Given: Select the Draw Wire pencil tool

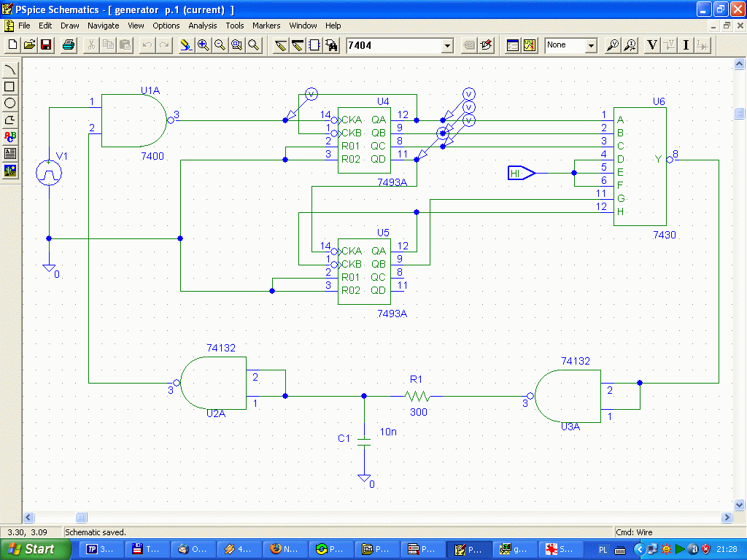Looking at the screenshot, I should click(281, 45).
